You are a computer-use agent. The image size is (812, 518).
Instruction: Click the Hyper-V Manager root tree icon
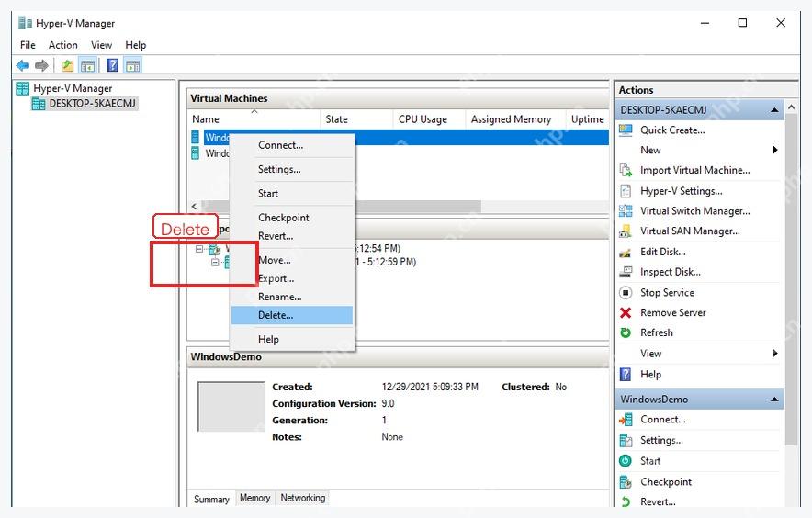pos(23,88)
